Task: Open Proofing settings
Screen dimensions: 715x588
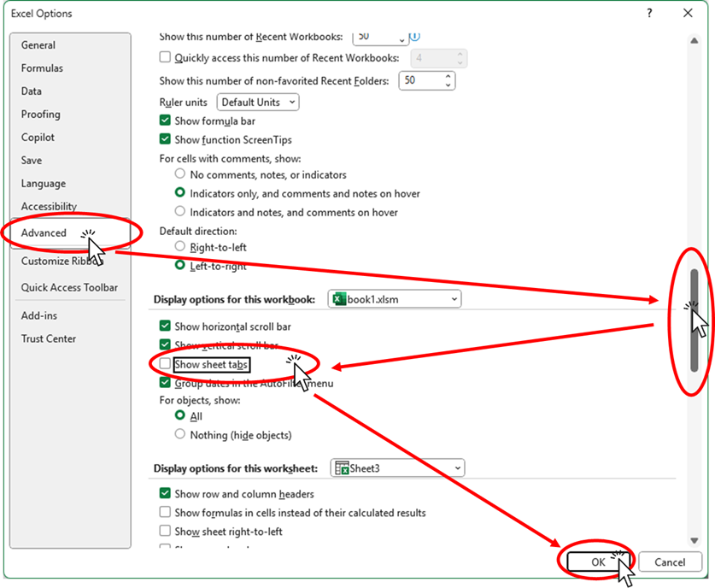Action: point(41,114)
